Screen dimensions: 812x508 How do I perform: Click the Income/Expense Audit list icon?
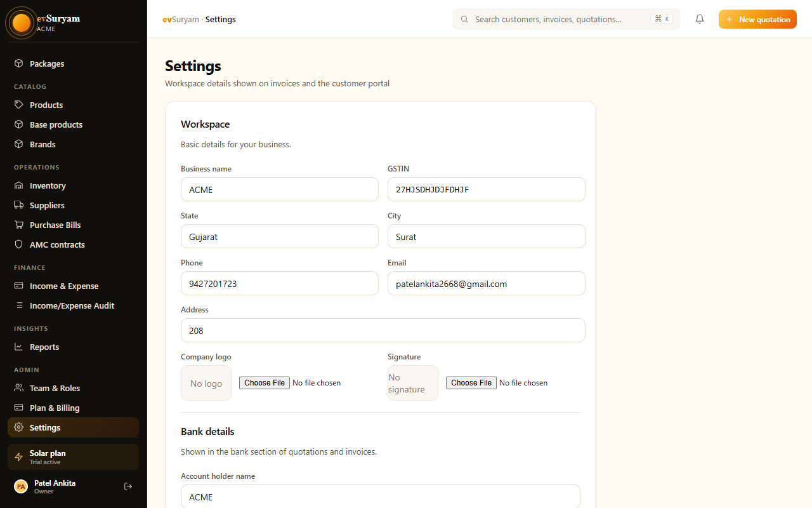coord(19,305)
